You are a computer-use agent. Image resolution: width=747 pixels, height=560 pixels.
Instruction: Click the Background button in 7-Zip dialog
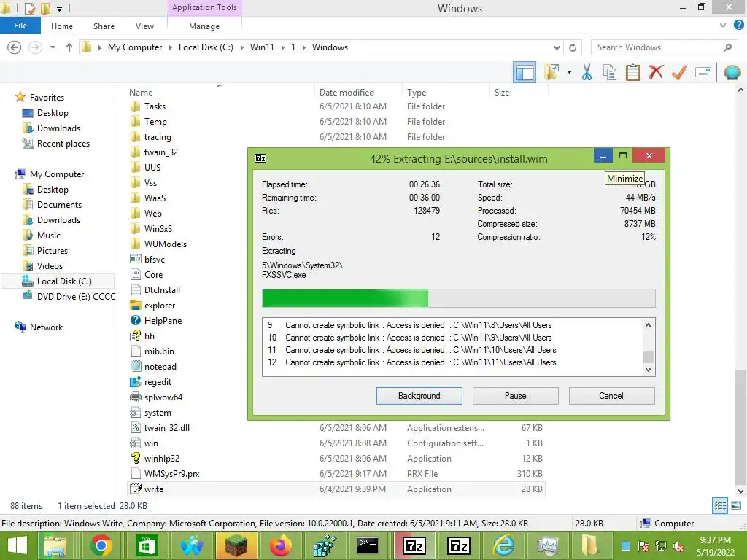[419, 396]
